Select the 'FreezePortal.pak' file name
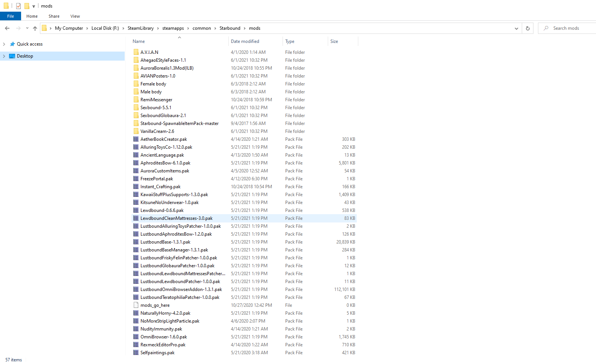596x364 pixels. 157,179
